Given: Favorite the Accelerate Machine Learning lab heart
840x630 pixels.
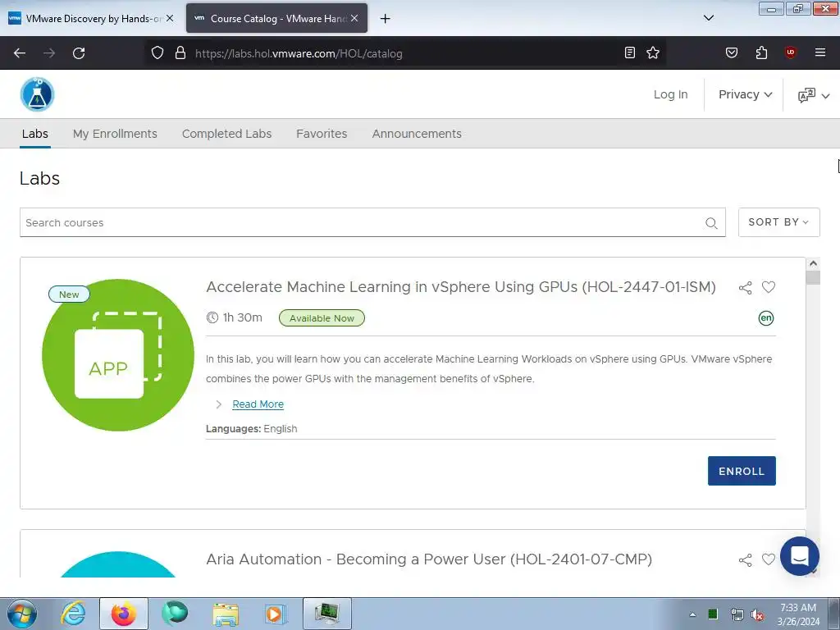Looking at the screenshot, I should point(768,287).
